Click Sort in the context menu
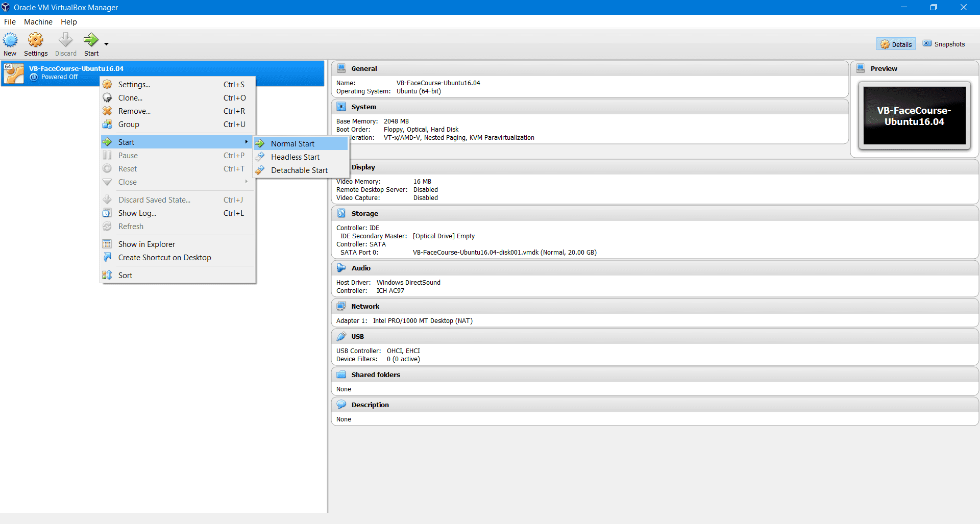The image size is (980, 524). click(x=178, y=276)
